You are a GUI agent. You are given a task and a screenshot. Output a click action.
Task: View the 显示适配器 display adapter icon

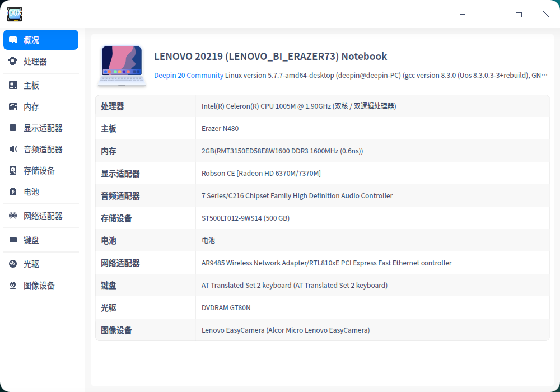pyautogui.click(x=12, y=128)
